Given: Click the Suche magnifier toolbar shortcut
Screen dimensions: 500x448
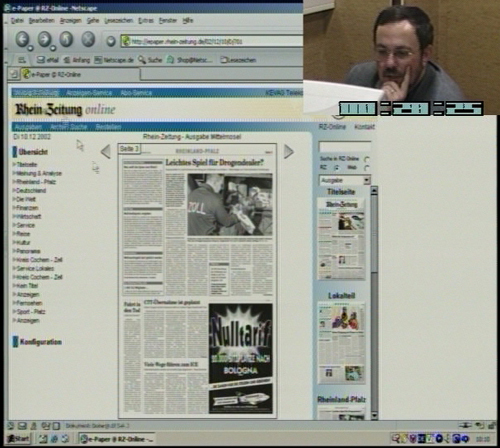Looking at the screenshot, I should (150, 60).
